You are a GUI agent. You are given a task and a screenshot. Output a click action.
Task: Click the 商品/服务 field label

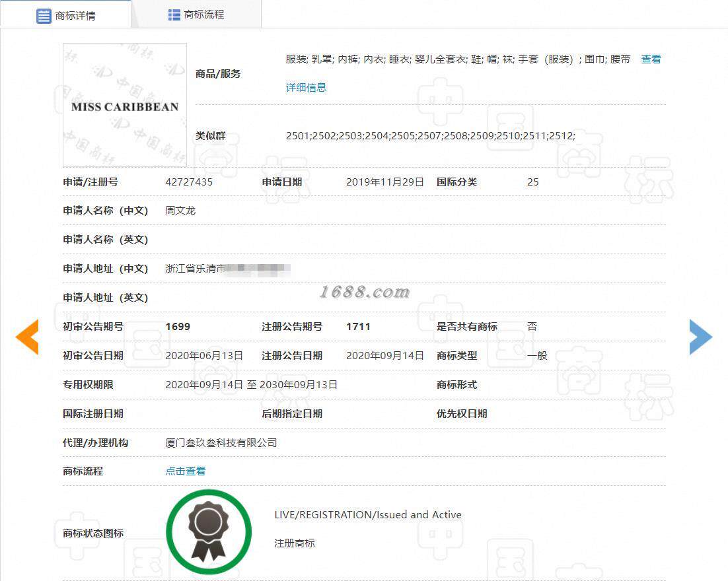(x=218, y=74)
